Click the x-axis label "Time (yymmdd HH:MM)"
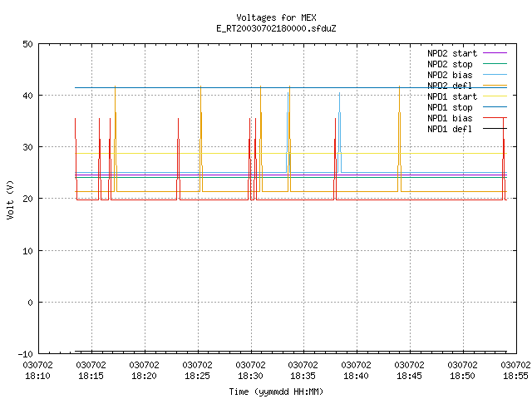This screenshot has width=532, height=399. [x=276, y=392]
